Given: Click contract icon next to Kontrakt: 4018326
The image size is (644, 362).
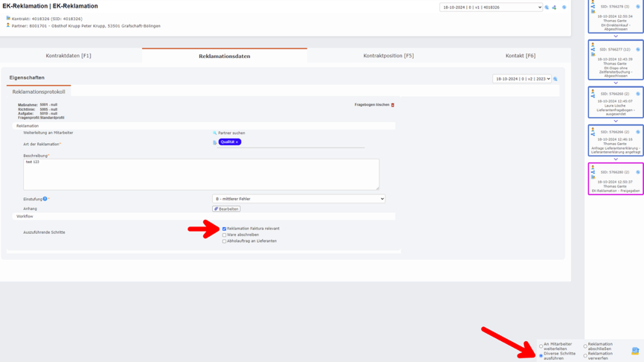Looking at the screenshot, I should [x=7, y=18].
